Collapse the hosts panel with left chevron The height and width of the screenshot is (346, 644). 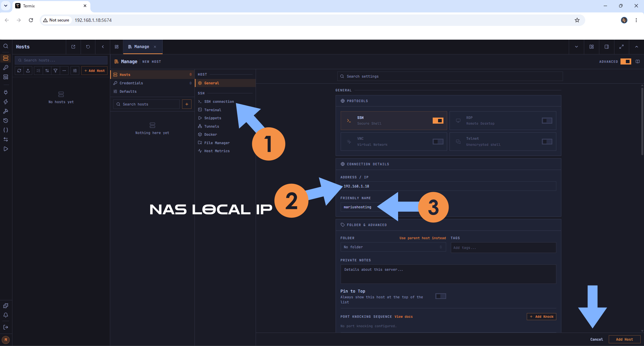(x=103, y=47)
